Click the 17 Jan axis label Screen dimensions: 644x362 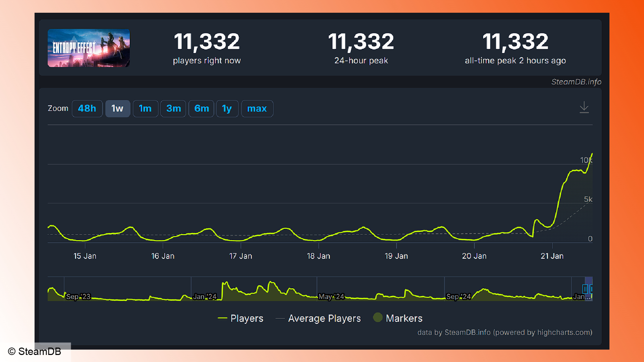pyautogui.click(x=240, y=256)
